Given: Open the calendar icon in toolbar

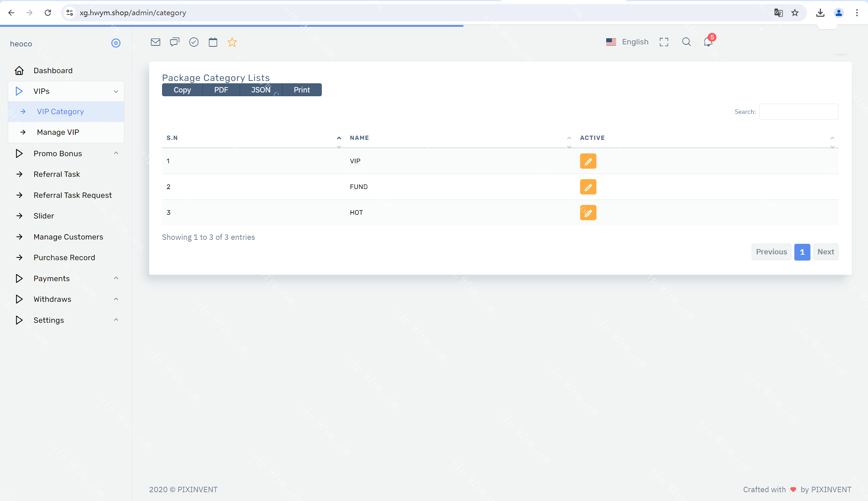Looking at the screenshot, I should pos(213,42).
